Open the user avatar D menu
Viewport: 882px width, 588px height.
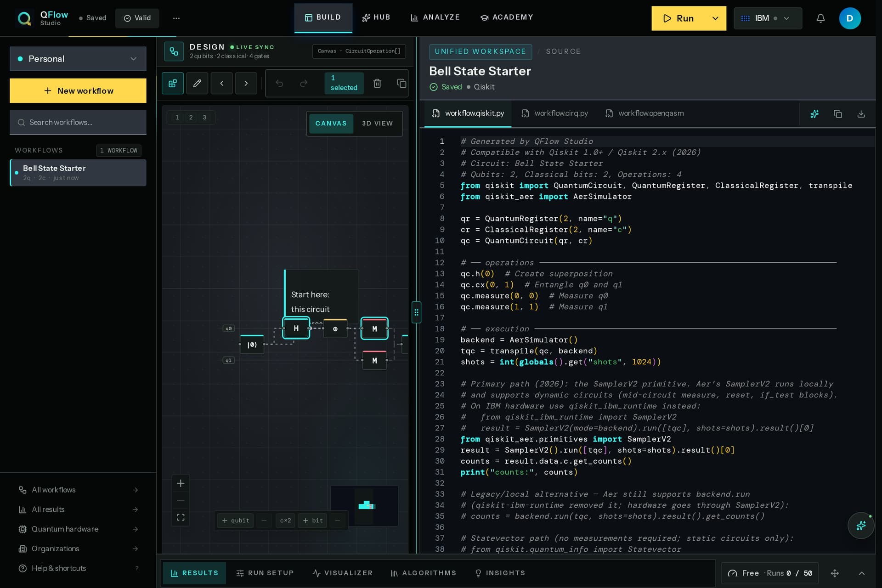(x=850, y=18)
